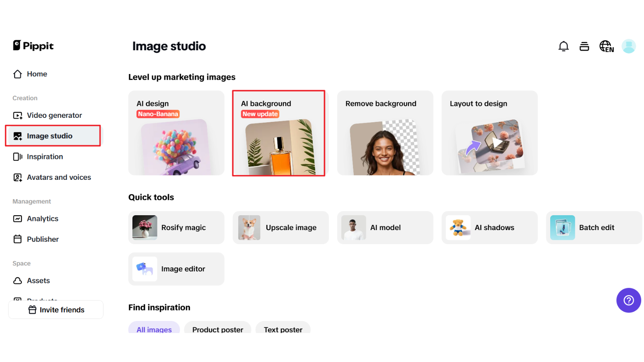Select the Text poster filter tab
The height and width of the screenshot is (362, 644).
pyautogui.click(x=283, y=329)
